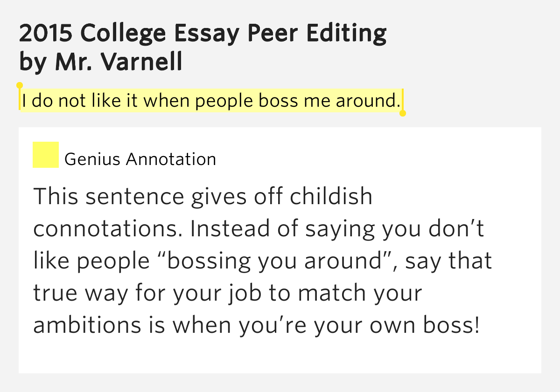Click the bottom-right yellow highlight handle

coord(403,113)
